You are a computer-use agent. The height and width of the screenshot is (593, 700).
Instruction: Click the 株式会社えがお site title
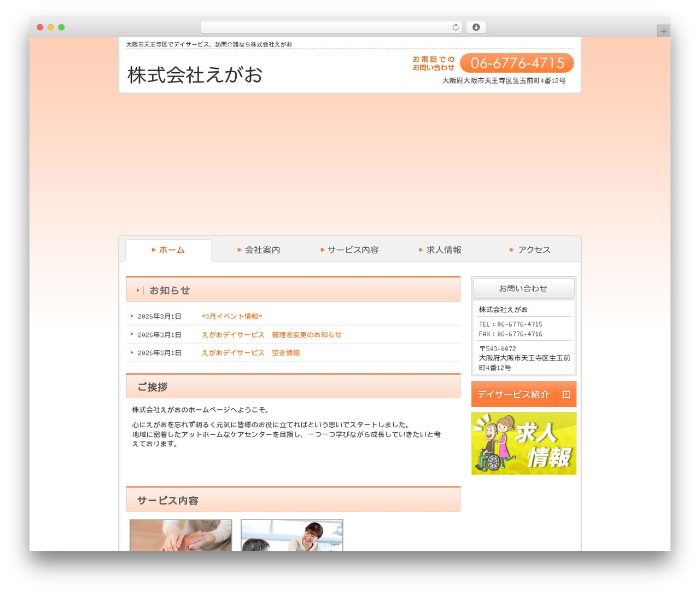[195, 75]
